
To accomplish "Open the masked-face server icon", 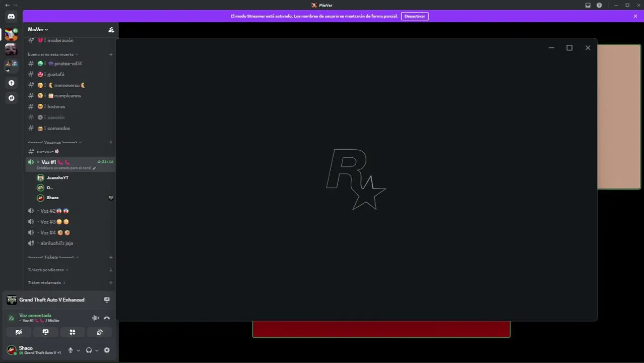I will 11,49.
